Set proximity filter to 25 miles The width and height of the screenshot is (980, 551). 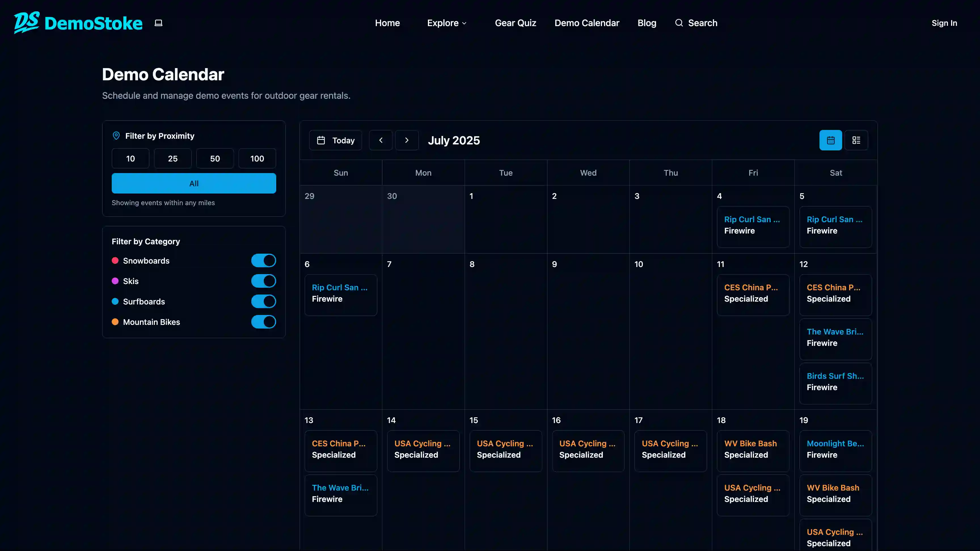tap(172, 158)
